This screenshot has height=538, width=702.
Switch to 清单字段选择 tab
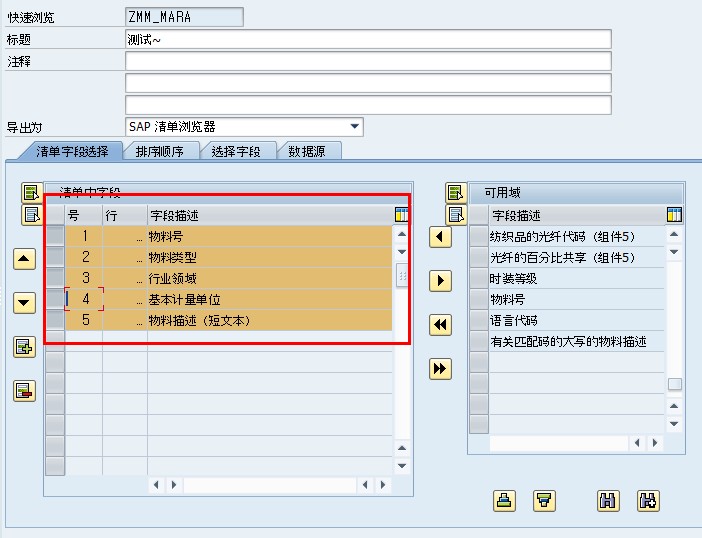72,151
